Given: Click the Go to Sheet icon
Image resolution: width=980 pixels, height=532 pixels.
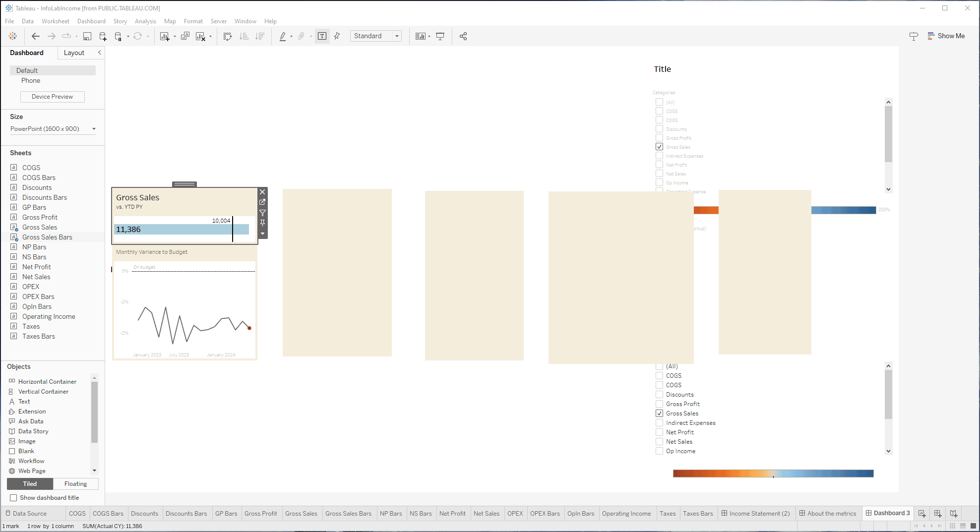Looking at the screenshot, I should tap(263, 202).
